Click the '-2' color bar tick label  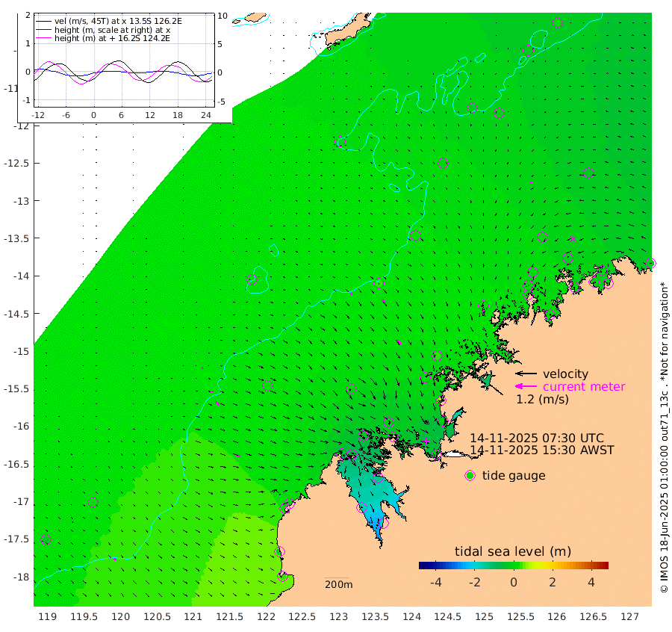coord(474,582)
